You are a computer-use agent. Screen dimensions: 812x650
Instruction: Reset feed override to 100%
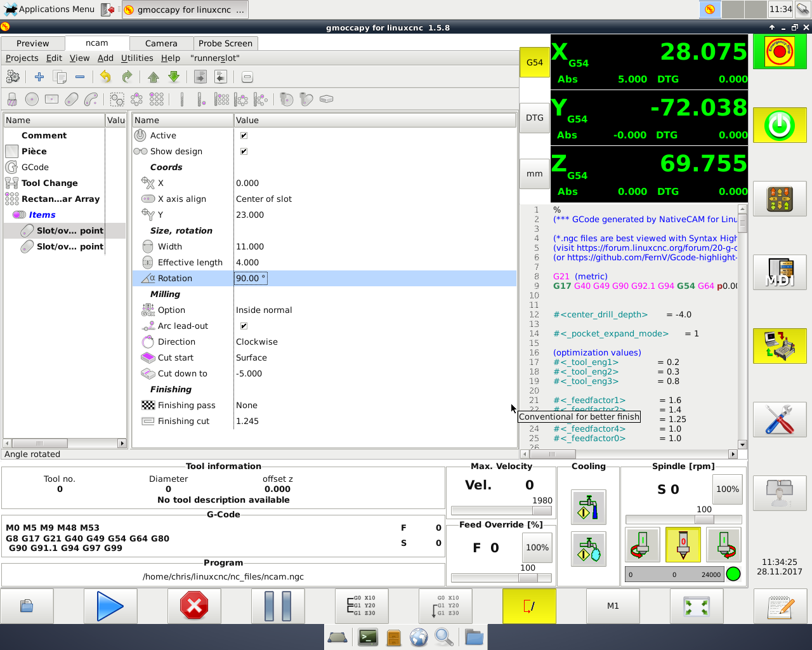click(x=537, y=548)
